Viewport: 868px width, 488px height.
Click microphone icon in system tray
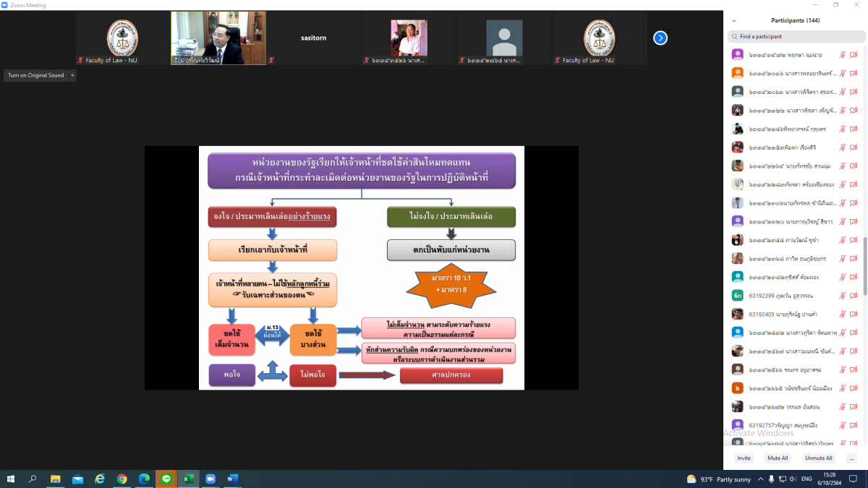[772, 479]
